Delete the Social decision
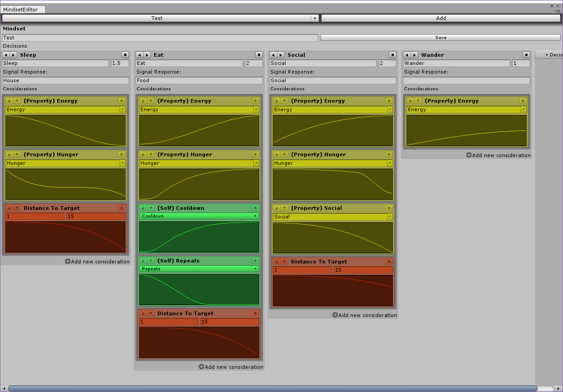 click(392, 55)
